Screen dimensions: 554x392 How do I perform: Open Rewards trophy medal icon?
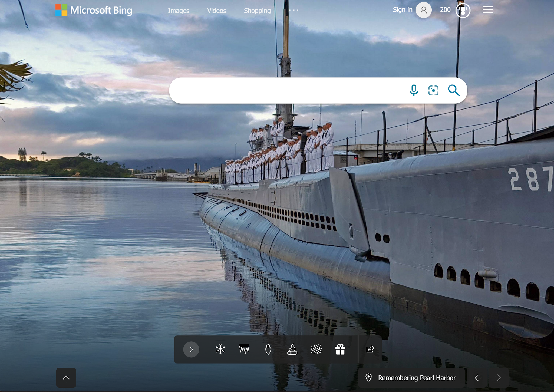coord(463,11)
